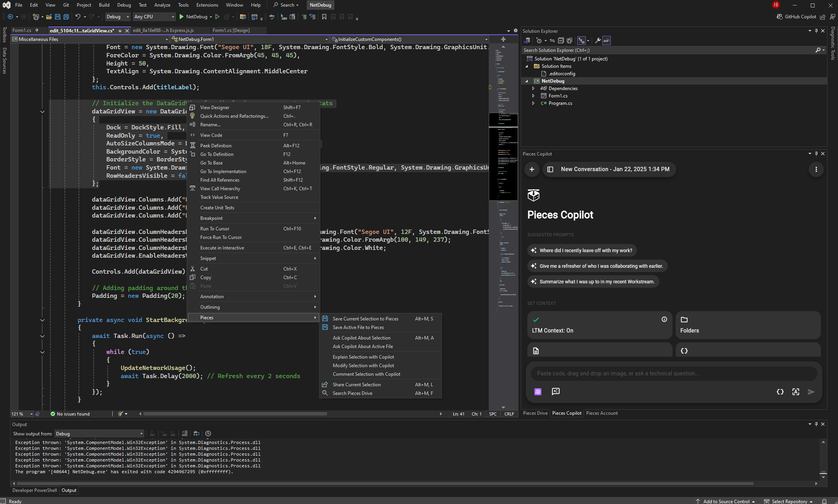The width and height of the screenshot is (838, 504).
Task: Click Select Repository in status bar
Action: 788,501
